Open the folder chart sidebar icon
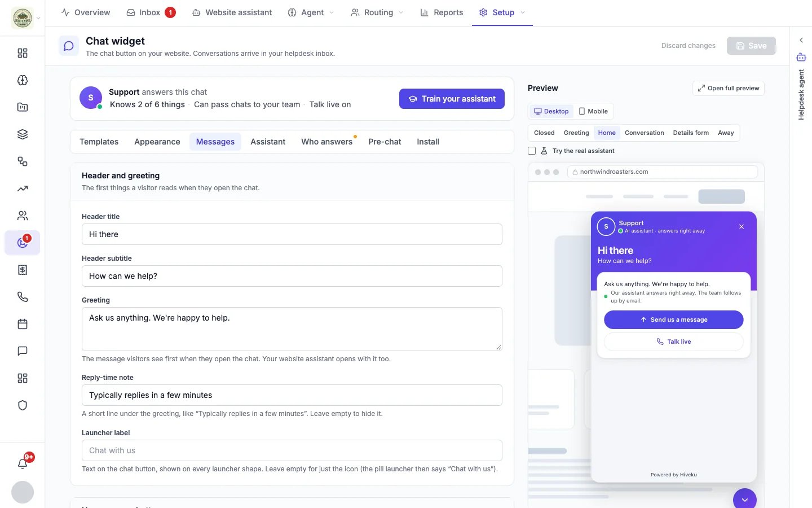The image size is (812, 508). pos(23,107)
